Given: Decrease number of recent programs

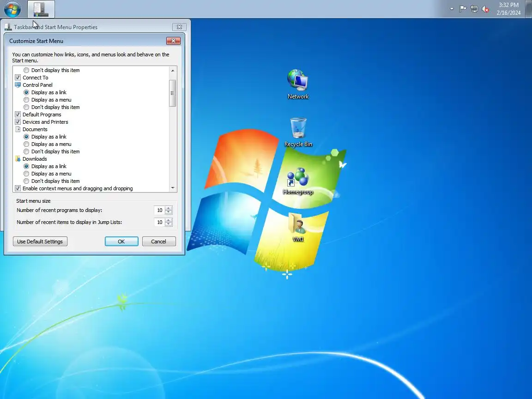Looking at the screenshot, I should pos(169,212).
